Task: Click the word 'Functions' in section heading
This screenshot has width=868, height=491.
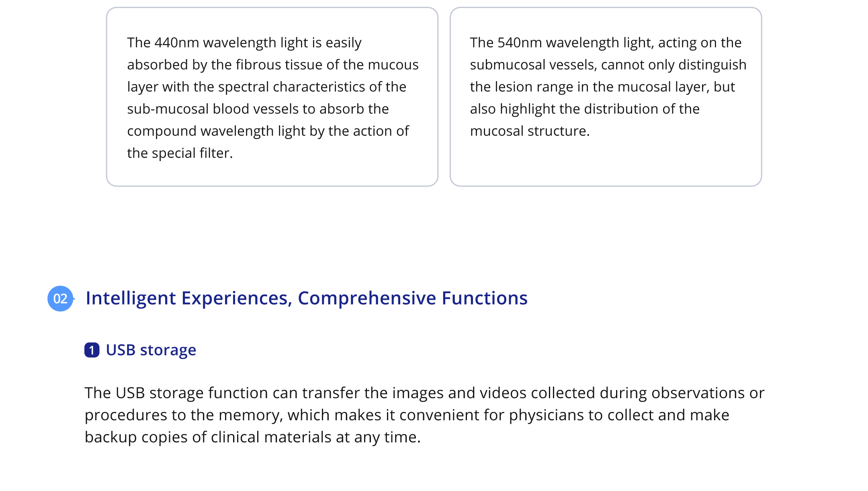Action: [x=485, y=298]
